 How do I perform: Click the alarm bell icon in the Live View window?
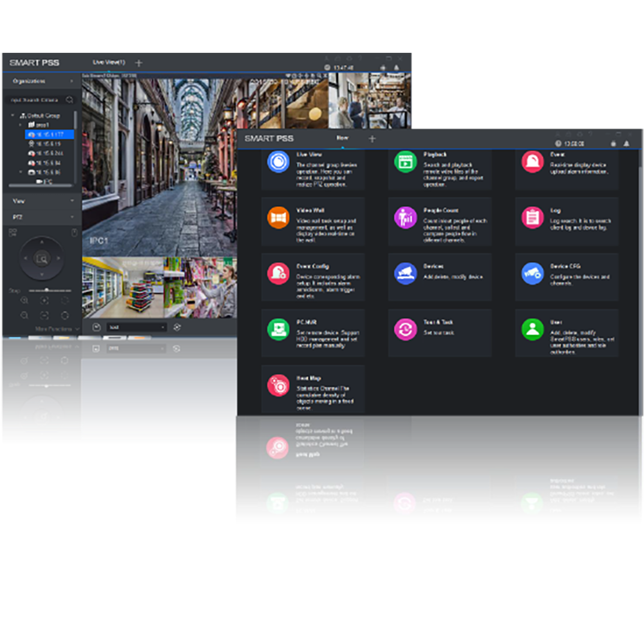tap(396, 68)
